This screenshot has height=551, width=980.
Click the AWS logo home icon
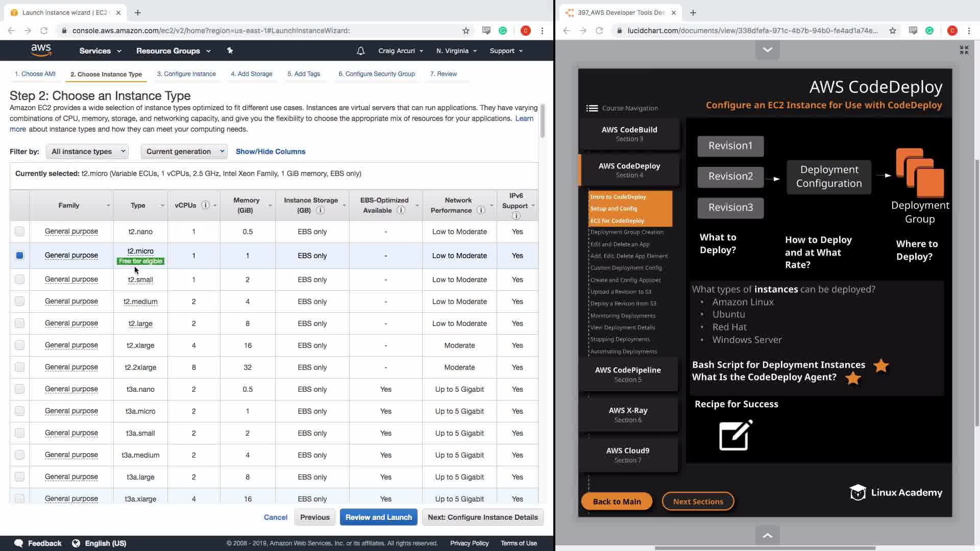(x=41, y=50)
